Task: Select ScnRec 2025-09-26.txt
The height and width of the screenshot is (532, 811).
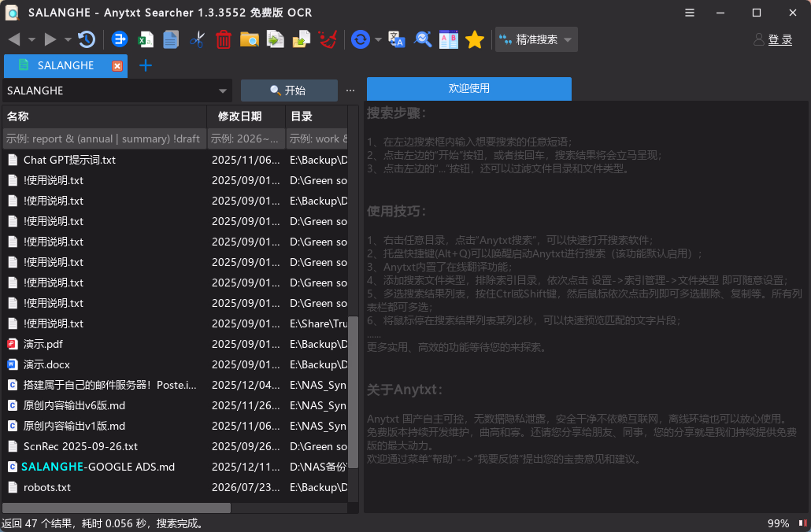Action: pyautogui.click(x=176, y=446)
